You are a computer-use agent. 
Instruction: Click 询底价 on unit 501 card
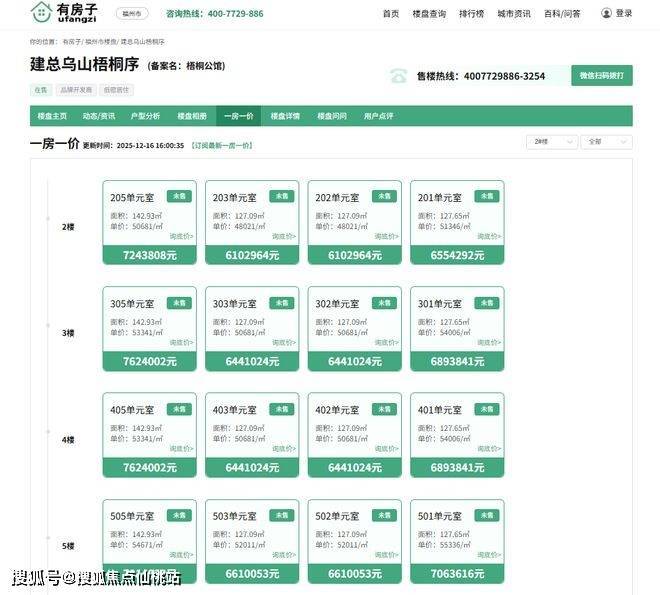(489, 555)
